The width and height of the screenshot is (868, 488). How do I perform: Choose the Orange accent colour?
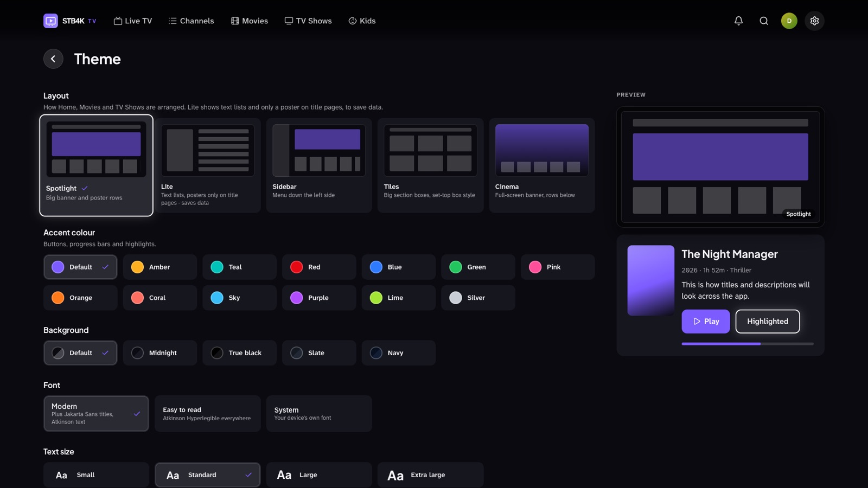pyautogui.click(x=80, y=298)
